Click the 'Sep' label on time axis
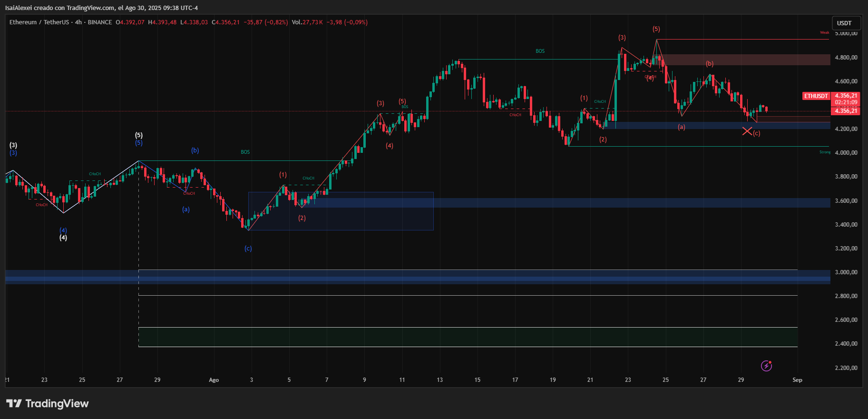This screenshot has height=419, width=868. [x=797, y=380]
